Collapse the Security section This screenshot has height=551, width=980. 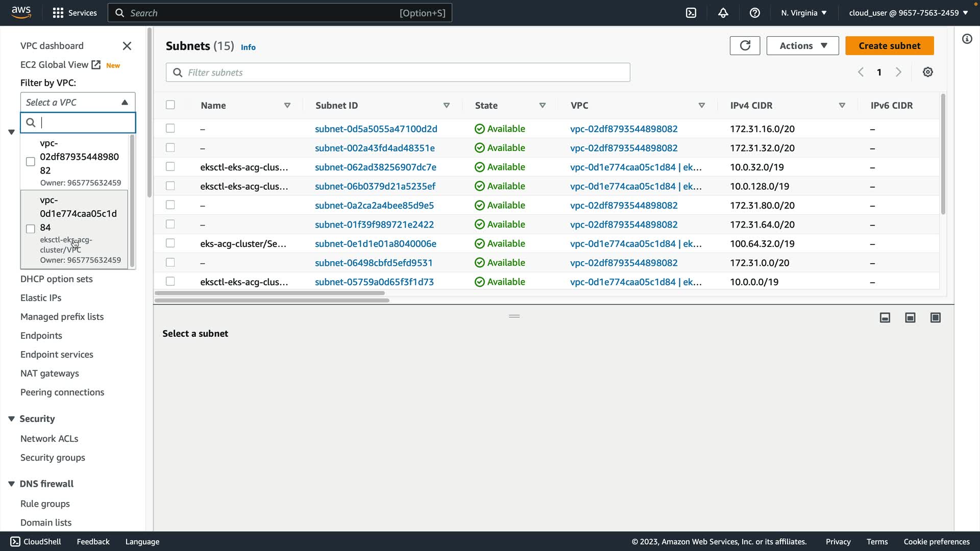click(x=11, y=419)
